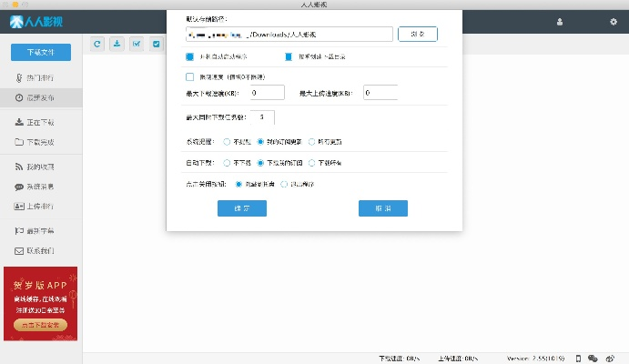Click the 贺岁版 APP promotional banner

coord(41,303)
